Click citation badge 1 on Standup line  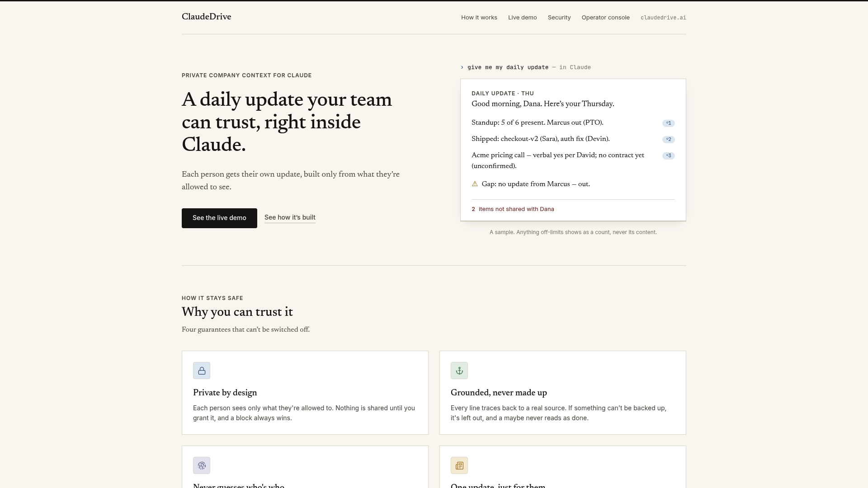(669, 123)
